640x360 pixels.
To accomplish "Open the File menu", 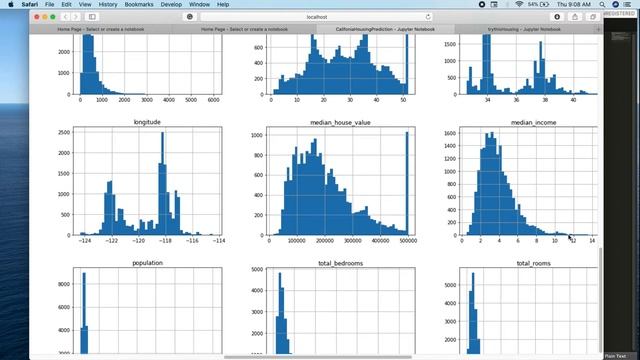I will tap(50, 4).
